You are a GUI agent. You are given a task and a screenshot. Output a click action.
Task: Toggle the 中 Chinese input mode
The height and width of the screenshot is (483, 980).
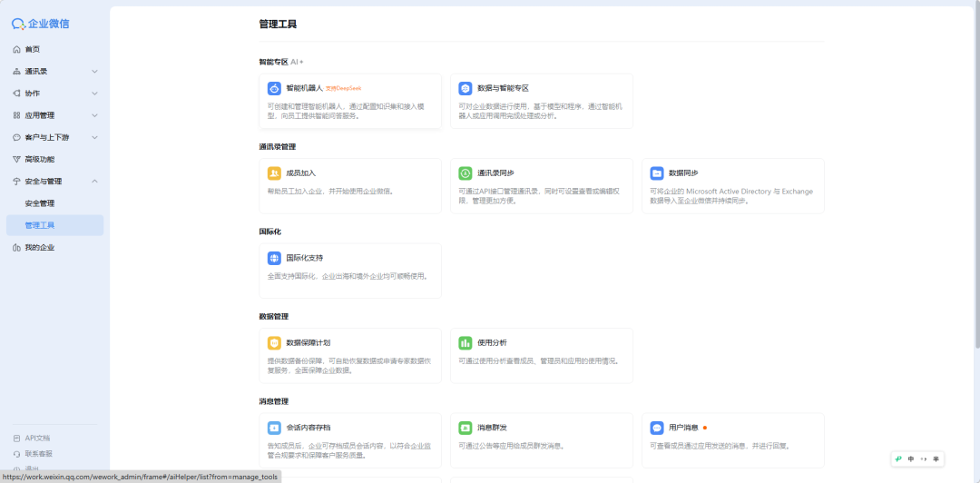tap(911, 459)
